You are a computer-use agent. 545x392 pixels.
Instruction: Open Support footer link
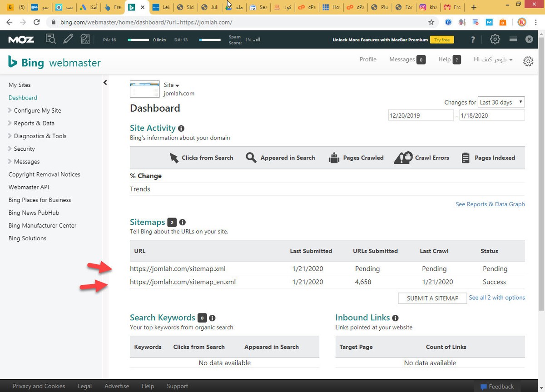[x=177, y=386]
